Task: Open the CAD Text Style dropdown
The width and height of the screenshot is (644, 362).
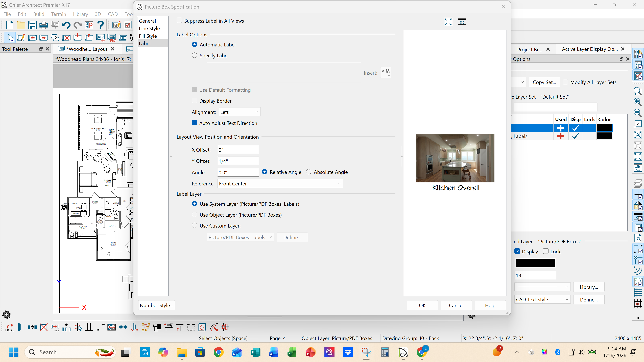Action: tap(542, 299)
